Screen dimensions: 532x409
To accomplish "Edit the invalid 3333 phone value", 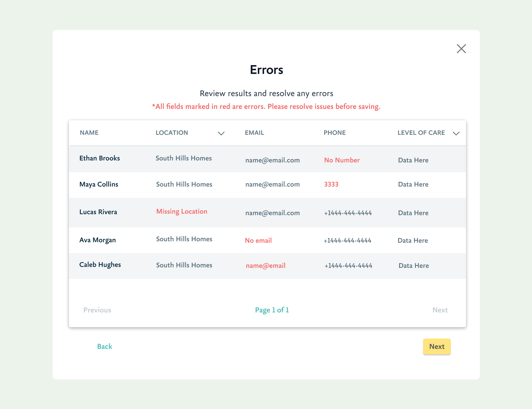I will click(331, 184).
